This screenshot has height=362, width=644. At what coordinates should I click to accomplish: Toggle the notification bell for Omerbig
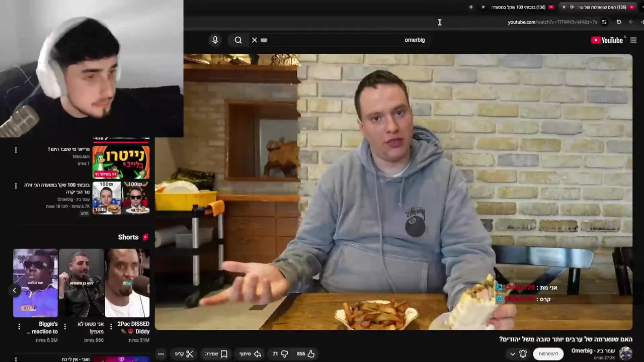[x=523, y=354]
